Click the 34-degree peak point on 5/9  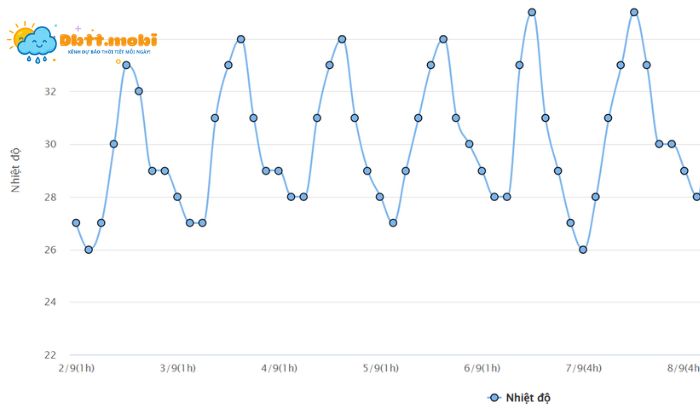[443, 39]
